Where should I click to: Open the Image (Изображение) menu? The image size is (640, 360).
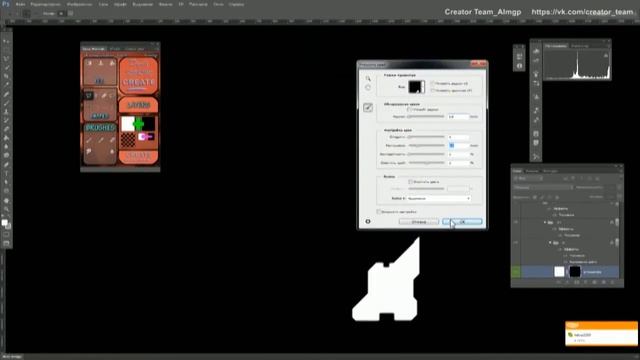click(x=79, y=4)
